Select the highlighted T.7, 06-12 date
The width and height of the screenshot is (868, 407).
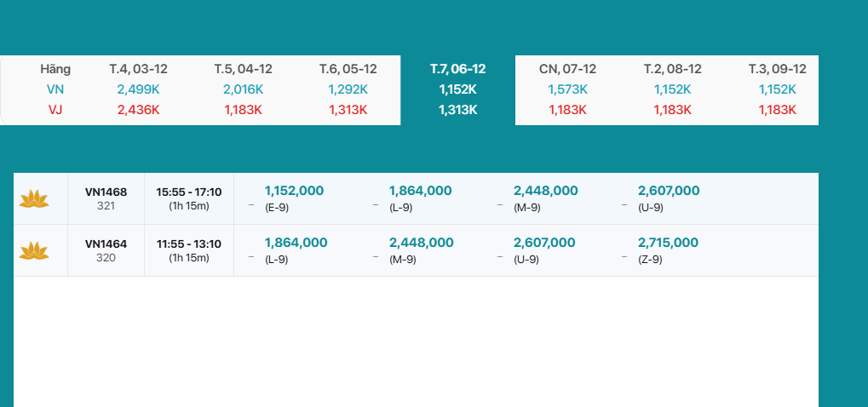[x=457, y=69]
